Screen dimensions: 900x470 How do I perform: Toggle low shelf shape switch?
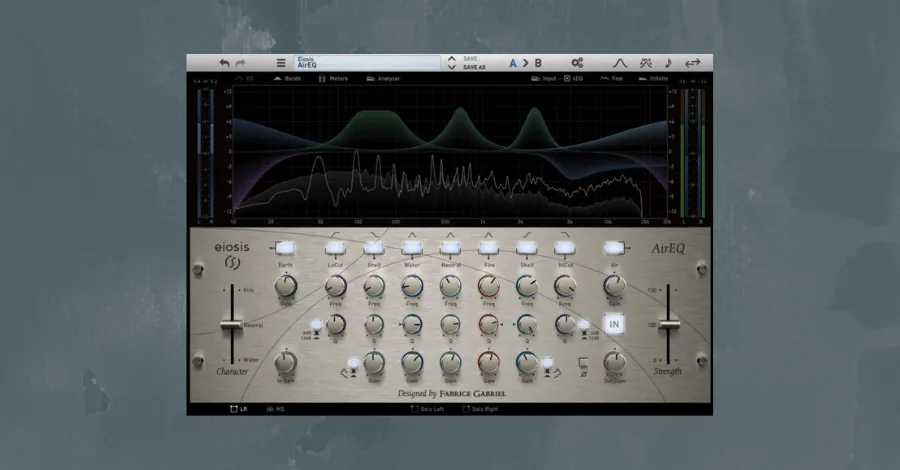click(x=354, y=363)
